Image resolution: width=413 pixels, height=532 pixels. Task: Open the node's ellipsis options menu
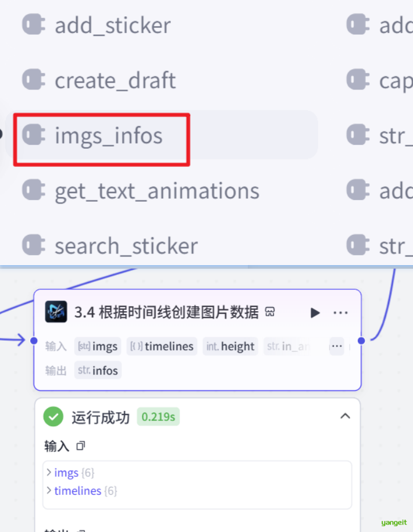340,312
